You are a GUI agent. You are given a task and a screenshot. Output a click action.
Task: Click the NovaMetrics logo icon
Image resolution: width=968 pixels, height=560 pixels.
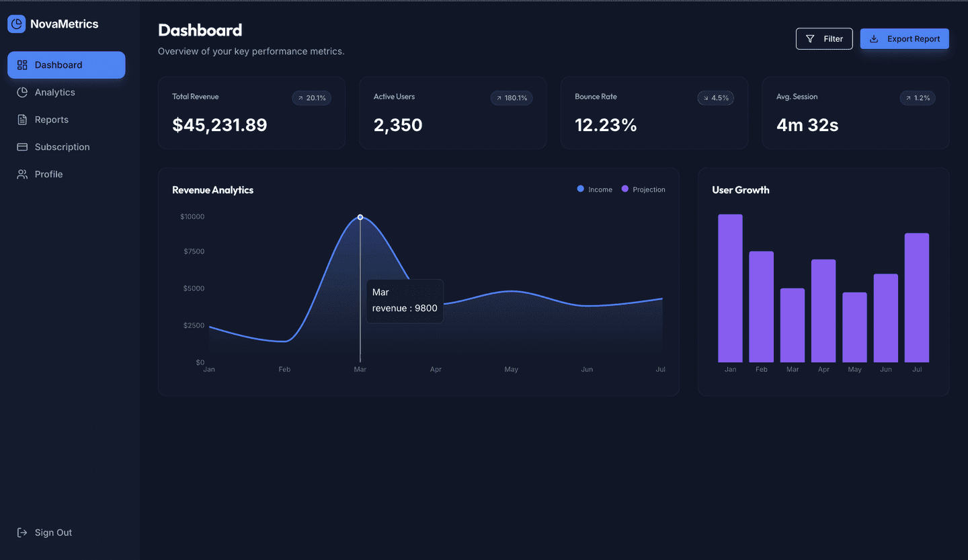[16, 24]
